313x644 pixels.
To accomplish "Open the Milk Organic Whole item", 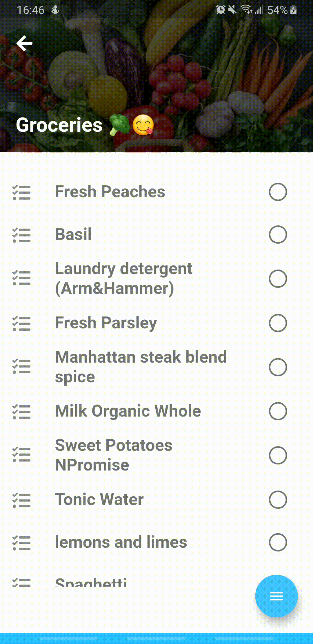I will point(128,411).
